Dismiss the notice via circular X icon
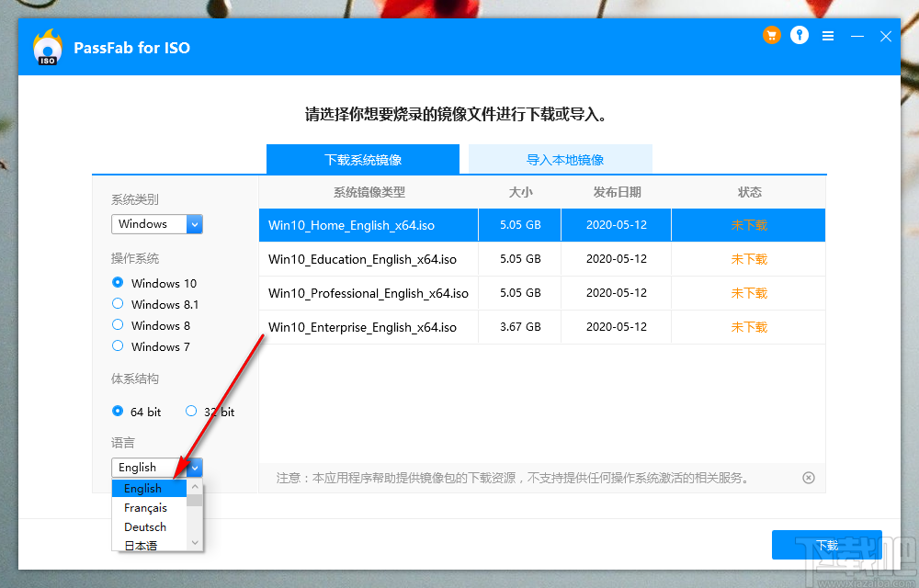Image resolution: width=919 pixels, height=588 pixels. 808,477
